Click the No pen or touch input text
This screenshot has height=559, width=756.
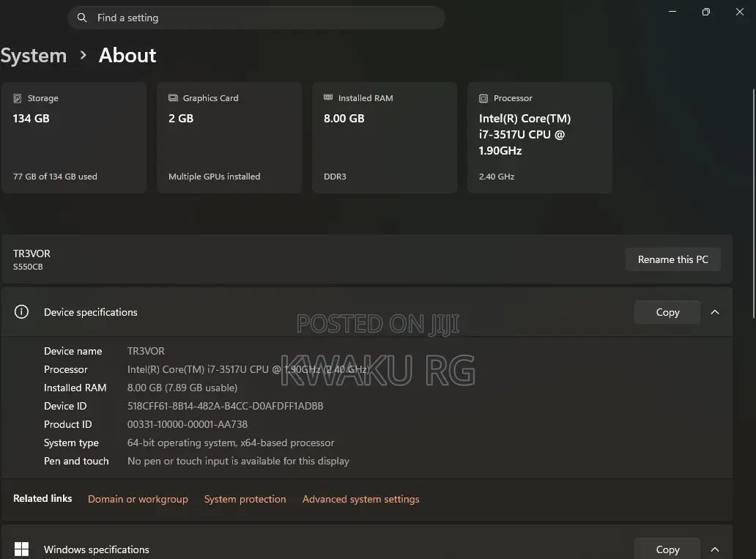click(x=238, y=461)
